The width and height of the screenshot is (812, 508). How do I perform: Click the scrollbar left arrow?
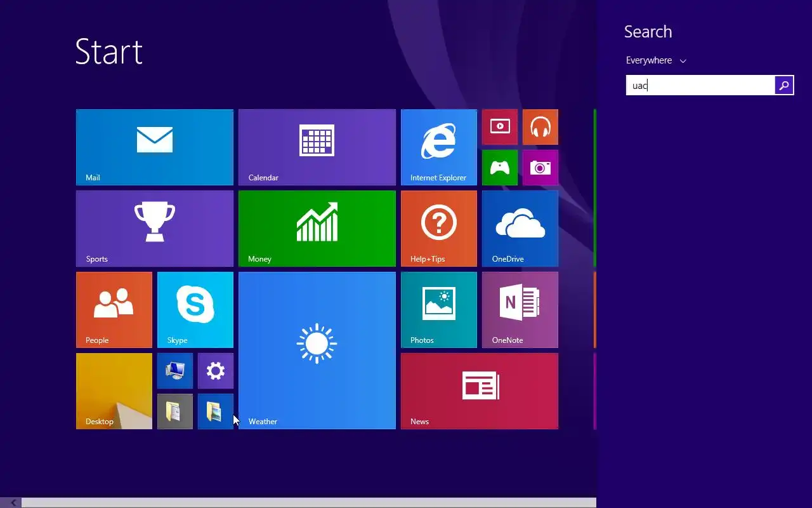coord(13,503)
